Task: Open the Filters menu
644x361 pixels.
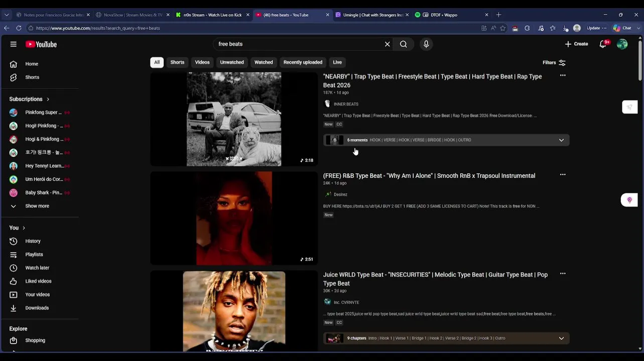Action: click(x=554, y=63)
